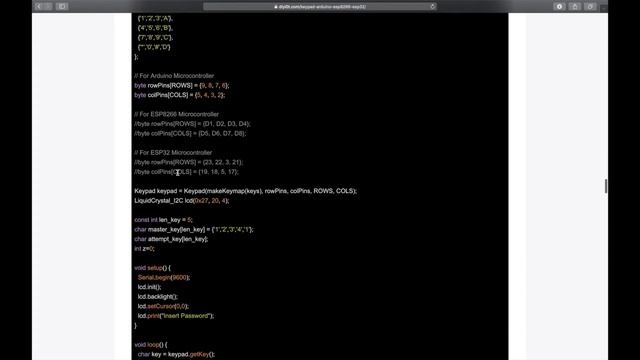
Task: Click the '//byte colPins[COLS] = {D5, D6, D7, D8}' line
Action: coord(190,133)
